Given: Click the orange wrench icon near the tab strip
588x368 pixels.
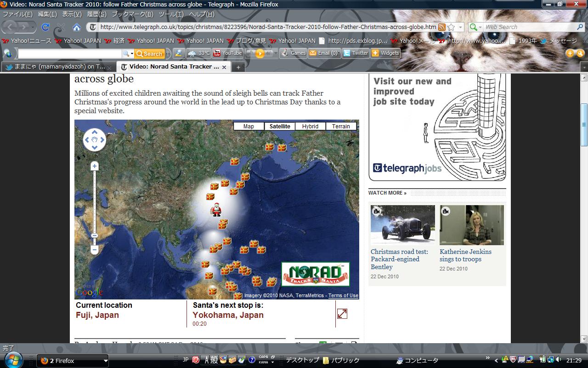Looking at the screenshot, I should (580, 53).
